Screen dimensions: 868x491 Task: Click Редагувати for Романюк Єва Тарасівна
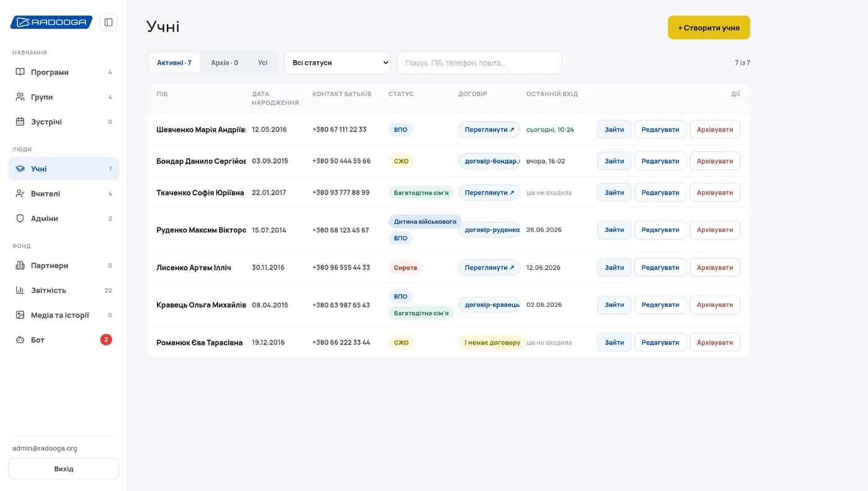[x=660, y=342]
